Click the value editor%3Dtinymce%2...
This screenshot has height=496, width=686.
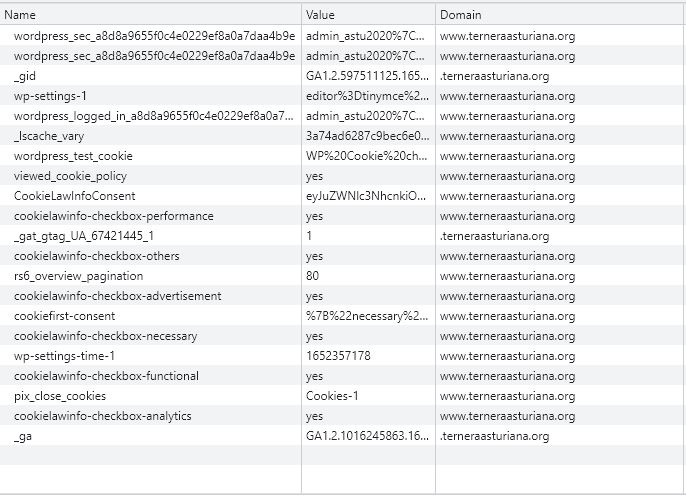[x=367, y=96]
